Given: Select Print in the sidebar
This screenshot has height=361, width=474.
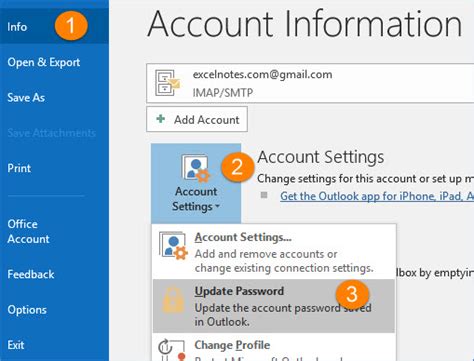Looking at the screenshot, I should coord(19,168).
